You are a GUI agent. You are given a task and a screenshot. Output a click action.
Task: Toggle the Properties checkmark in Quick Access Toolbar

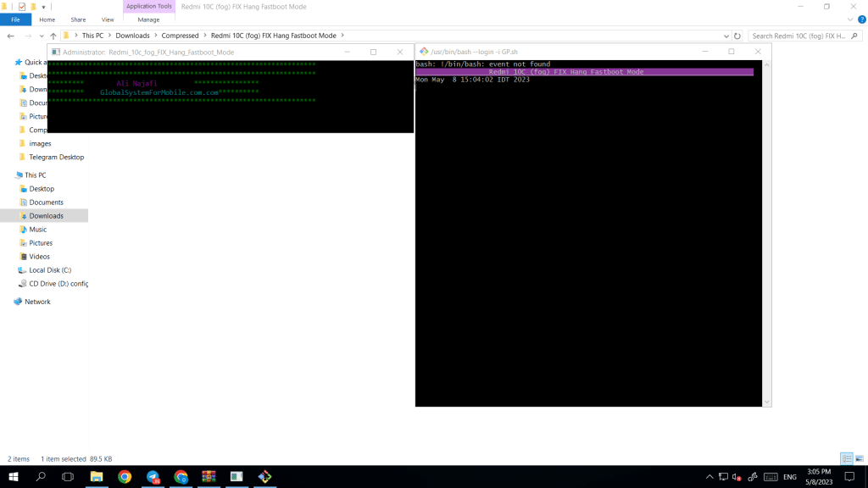click(22, 7)
